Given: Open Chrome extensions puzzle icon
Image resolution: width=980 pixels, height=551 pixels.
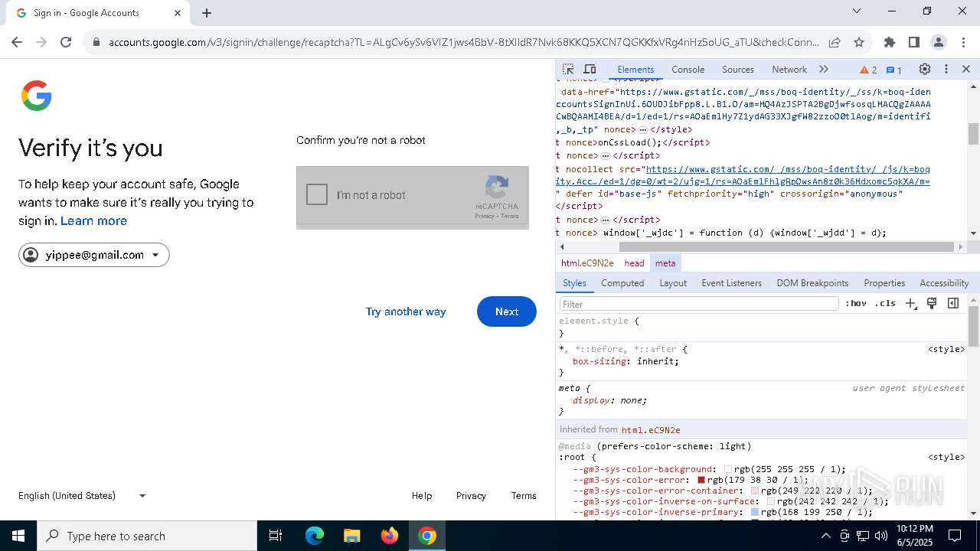Looking at the screenshot, I should tap(889, 42).
